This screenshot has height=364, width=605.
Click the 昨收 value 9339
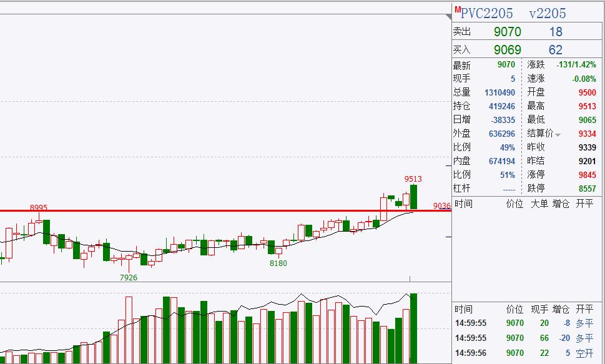(588, 147)
